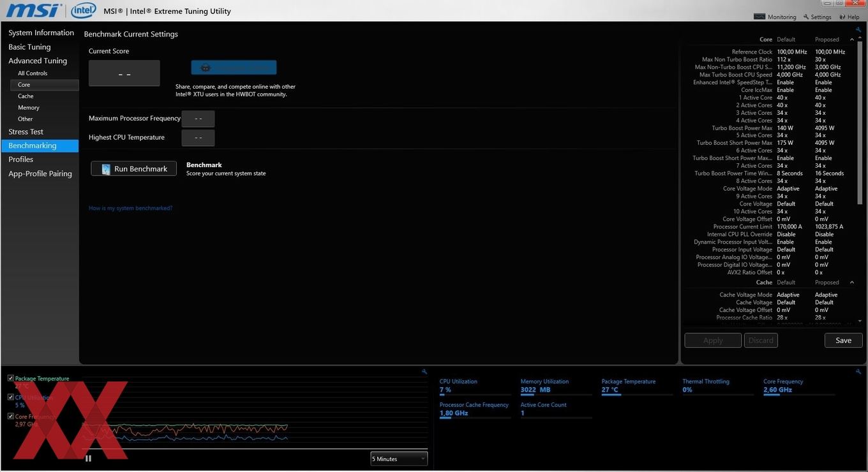Select the Benchmarking section
Viewport: 868px width, 472px height.
[x=40, y=145]
